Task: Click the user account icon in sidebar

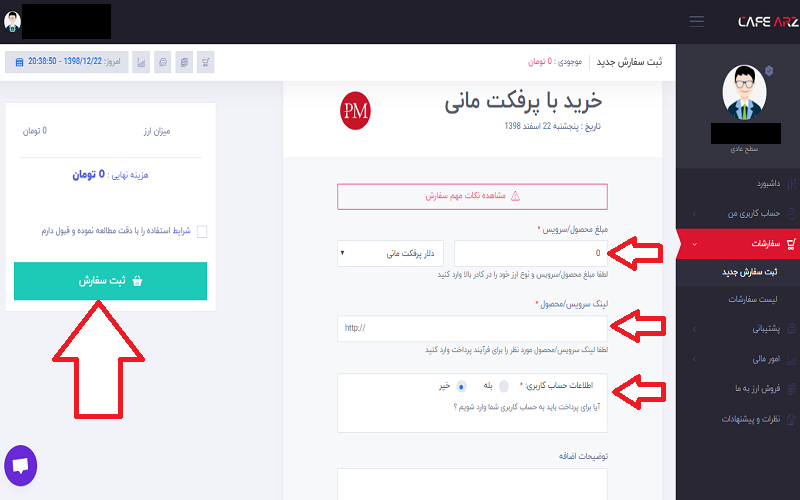Action: (x=791, y=213)
